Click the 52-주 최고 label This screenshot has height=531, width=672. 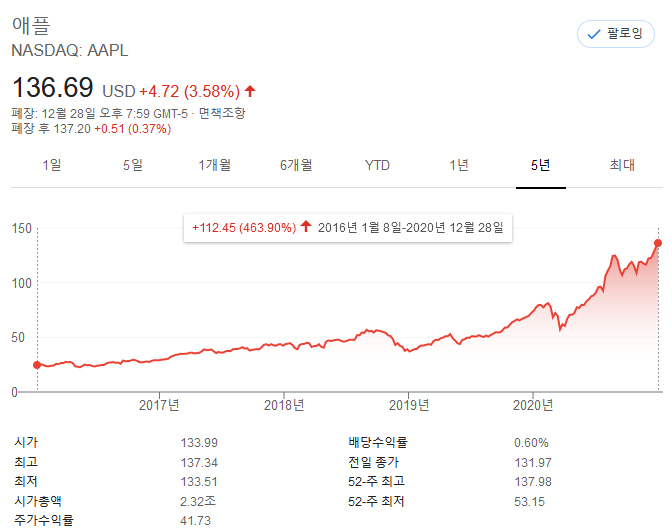pyautogui.click(x=376, y=481)
